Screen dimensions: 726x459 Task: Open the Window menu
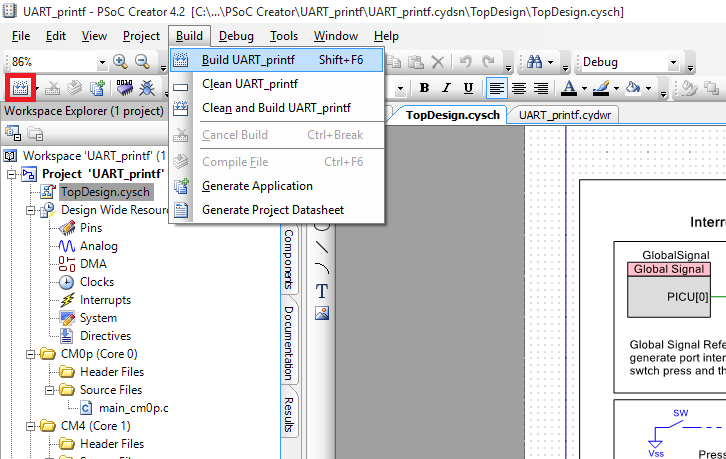pyautogui.click(x=336, y=36)
